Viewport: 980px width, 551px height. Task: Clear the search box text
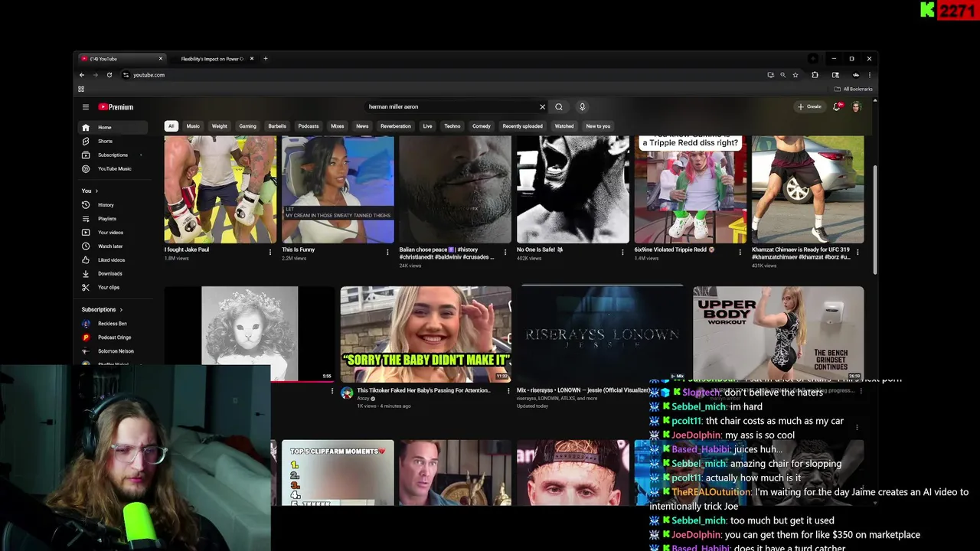[542, 107]
